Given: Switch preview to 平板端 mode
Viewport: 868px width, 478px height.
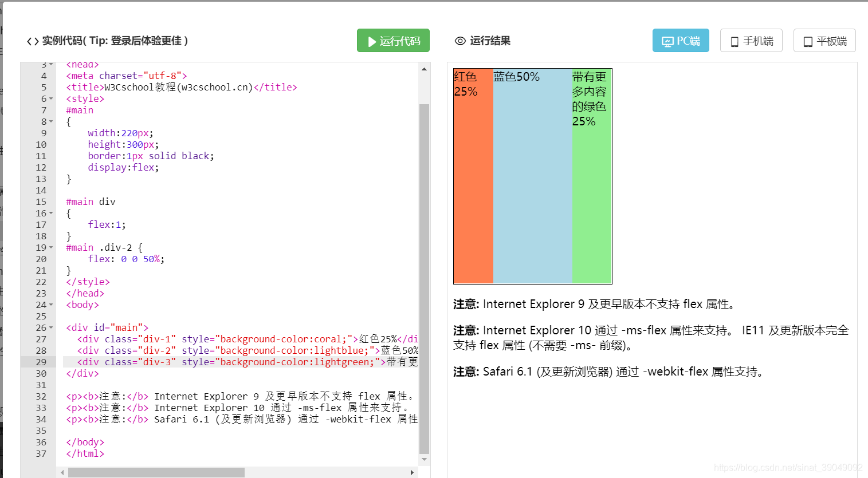Looking at the screenshot, I should click(x=824, y=41).
